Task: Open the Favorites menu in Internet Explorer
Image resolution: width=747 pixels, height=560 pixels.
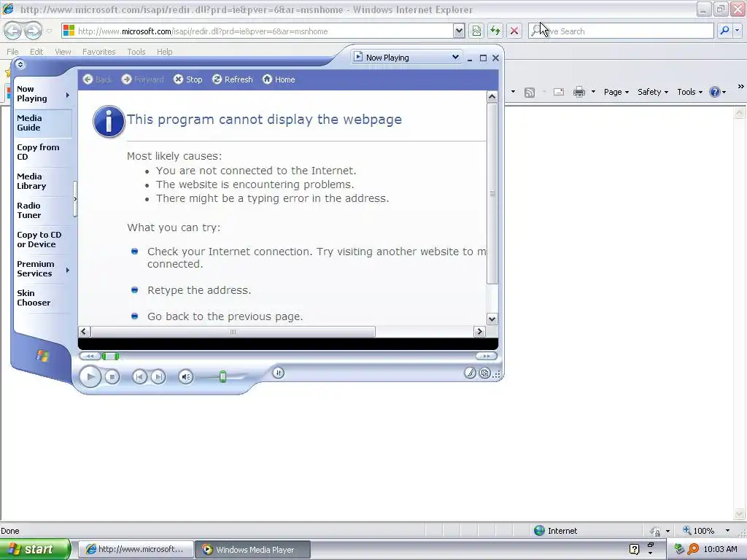Action: point(98,52)
